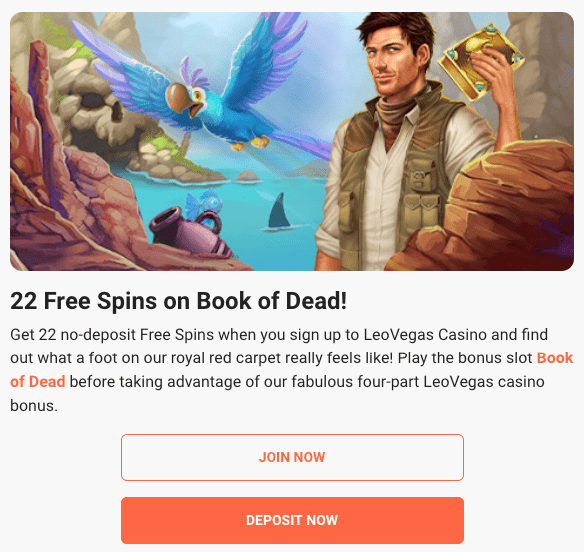Click the "22 Free Spins on Book of Dead!" heading
Image resolution: width=584 pixels, height=552 pixels.
tap(178, 301)
